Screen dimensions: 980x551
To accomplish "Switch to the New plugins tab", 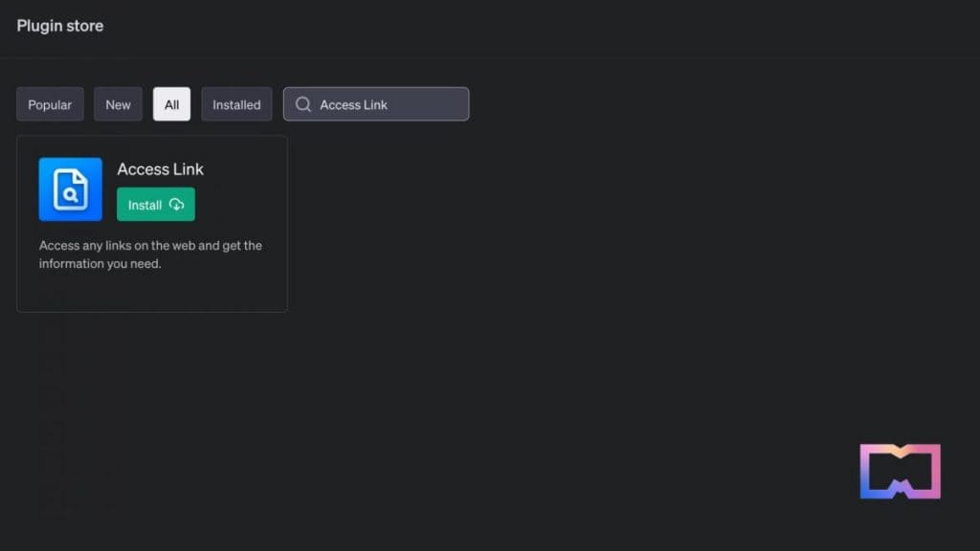I will pyautogui.click(x=118, y=104).
